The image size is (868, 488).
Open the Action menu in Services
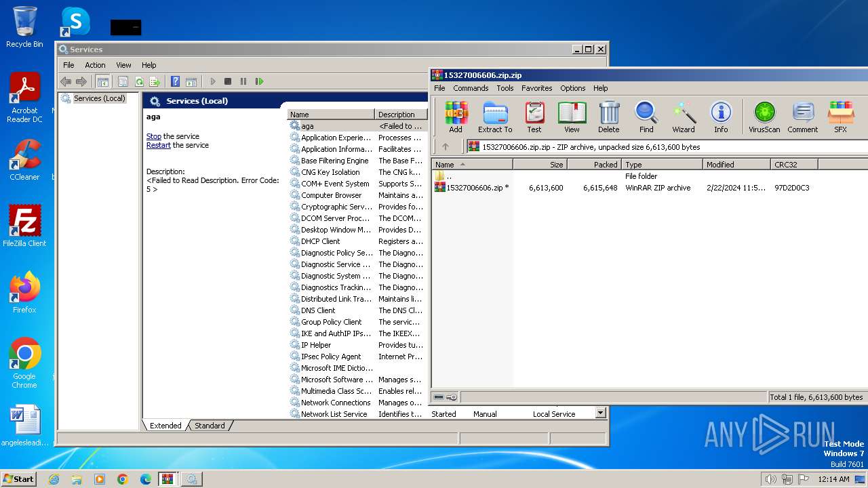click(x=95, y=65)
